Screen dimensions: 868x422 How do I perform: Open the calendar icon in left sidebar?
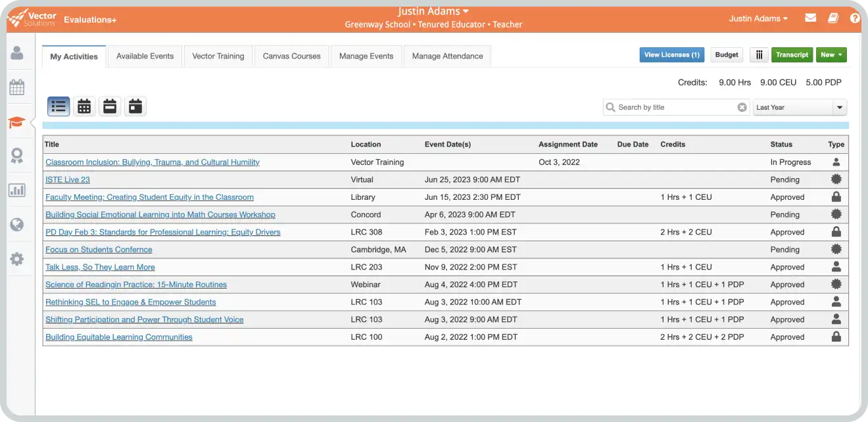(x=17, y=87)
